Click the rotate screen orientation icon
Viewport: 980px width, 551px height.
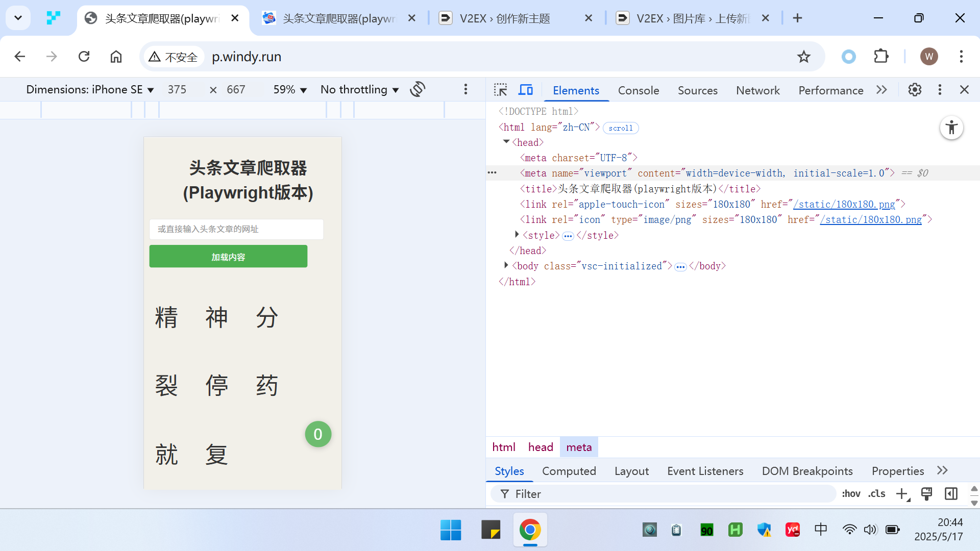click(418, 89)
